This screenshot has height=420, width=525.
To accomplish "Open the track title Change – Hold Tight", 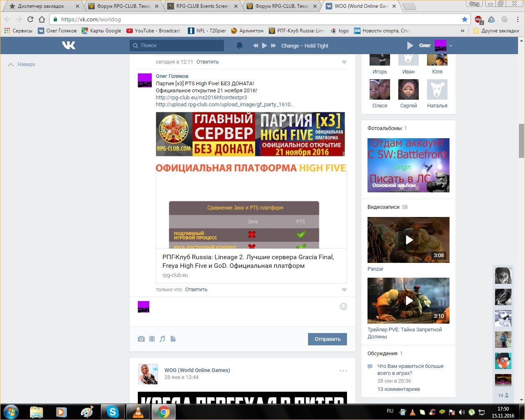I will [305, 46].
